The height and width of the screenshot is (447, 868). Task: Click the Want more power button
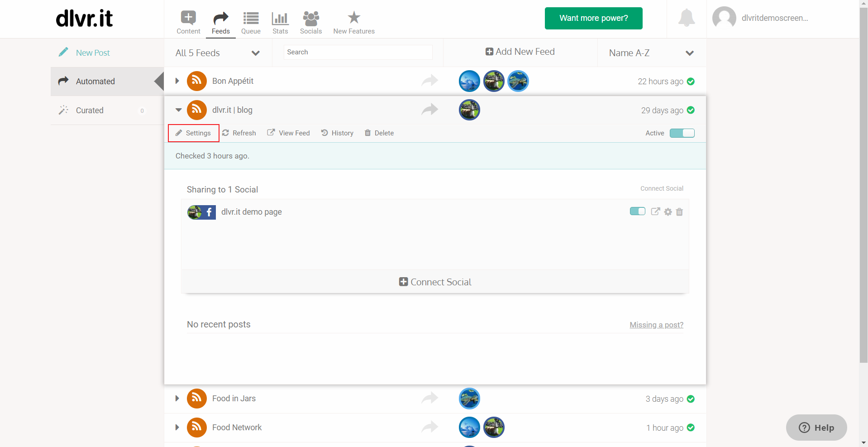pos(594,18)
